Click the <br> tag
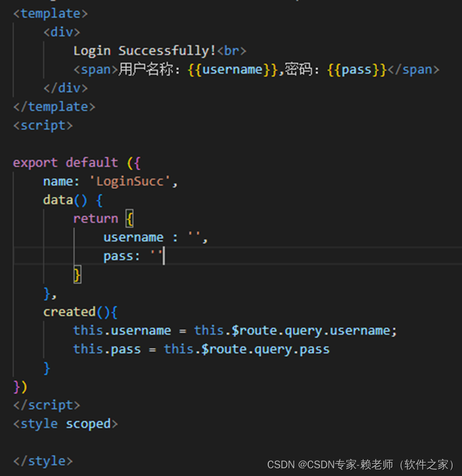462x476 pixels. point(232,51)
